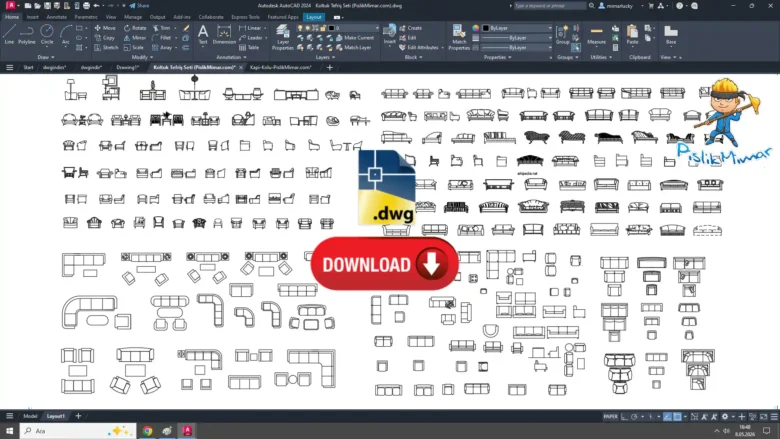
Task: Expand the Annotation panel
Action: tap(231, 57)
